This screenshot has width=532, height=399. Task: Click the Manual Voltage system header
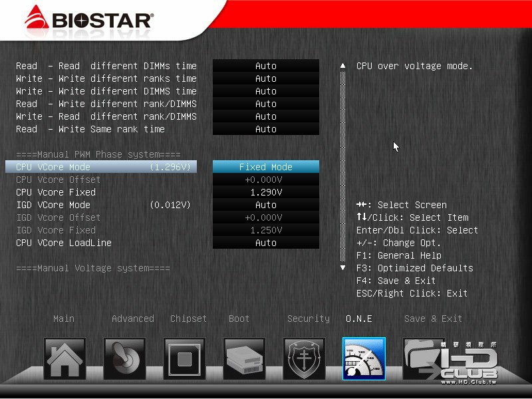93,268
